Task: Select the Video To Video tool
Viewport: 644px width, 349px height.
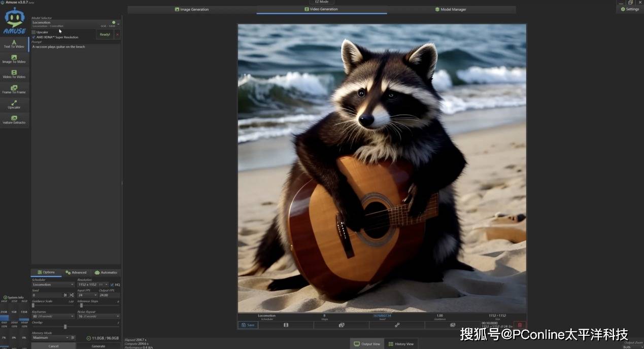Action: point(14,75)
